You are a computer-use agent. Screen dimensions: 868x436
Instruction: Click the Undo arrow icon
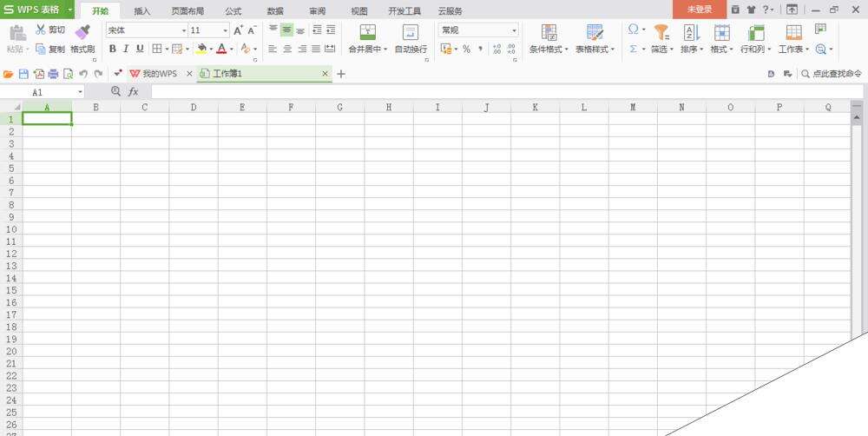[83, 74]
